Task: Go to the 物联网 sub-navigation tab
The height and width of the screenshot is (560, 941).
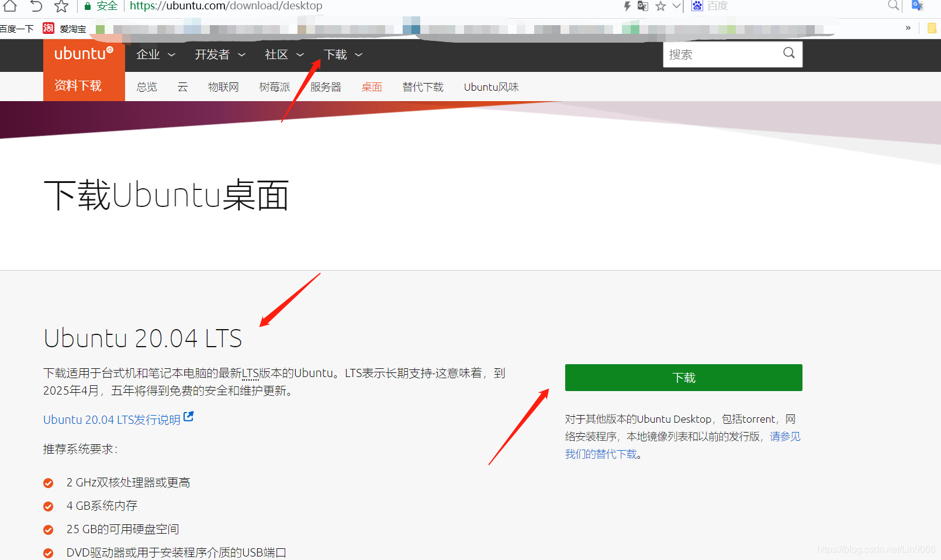Action: pyautogui.click(x=223, y=87)
